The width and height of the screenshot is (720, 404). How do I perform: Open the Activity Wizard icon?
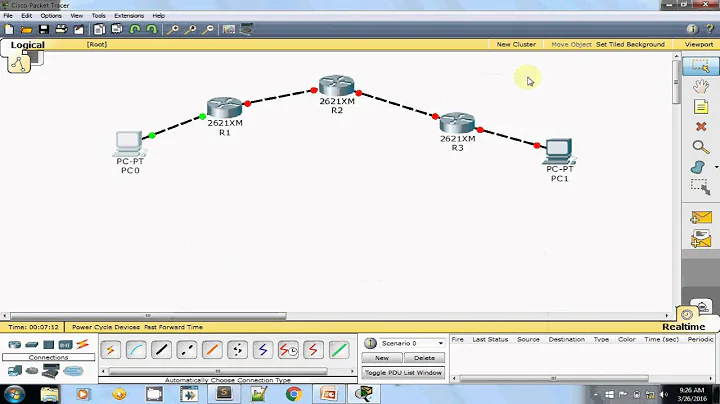79,30
